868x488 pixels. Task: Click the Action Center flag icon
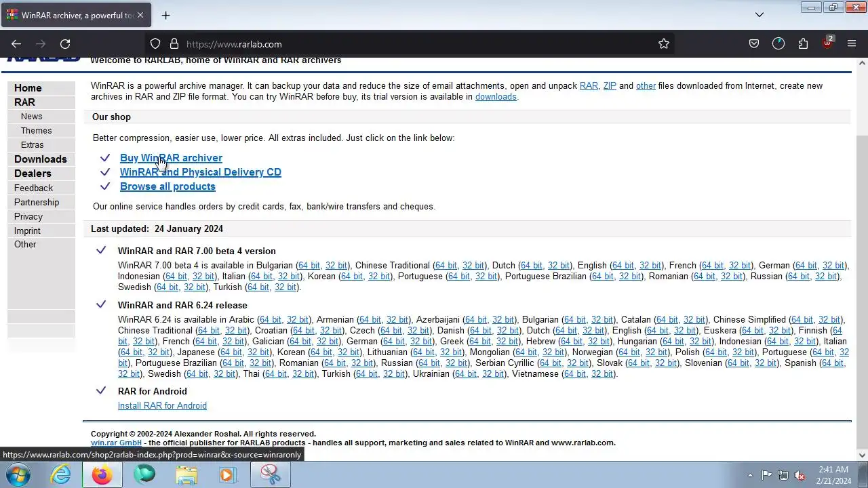point(766,475)
